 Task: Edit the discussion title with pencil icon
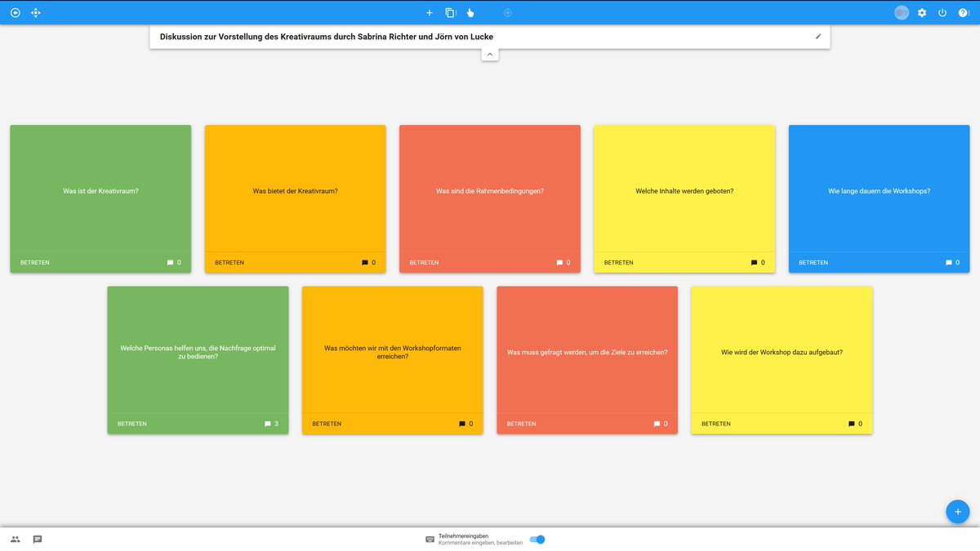[x=818, y=36]
